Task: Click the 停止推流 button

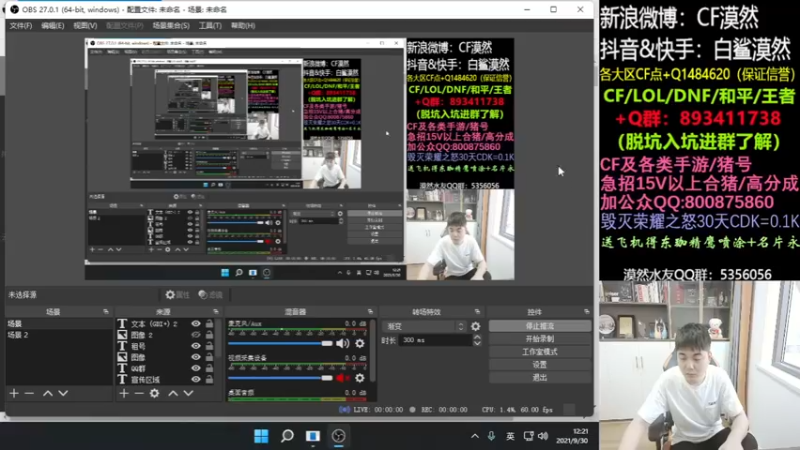Action: point(540,326)
